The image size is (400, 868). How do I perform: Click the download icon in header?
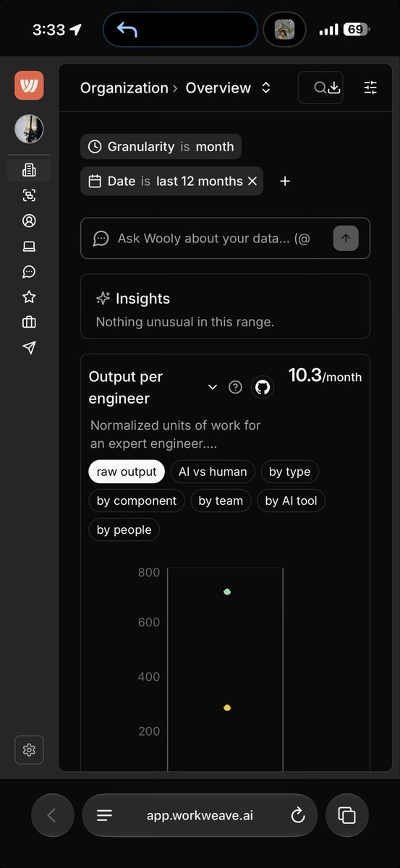pos(333,88)
